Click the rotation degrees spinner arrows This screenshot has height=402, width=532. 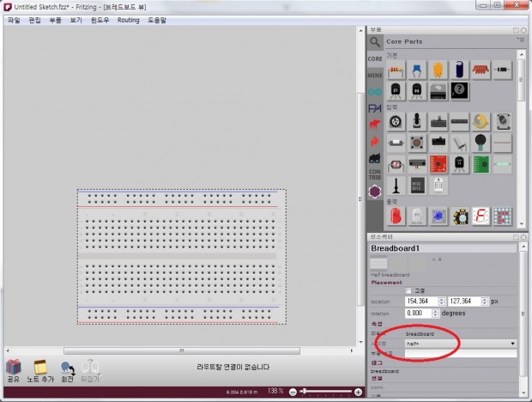pyautogui.click(x=442, y=314)
